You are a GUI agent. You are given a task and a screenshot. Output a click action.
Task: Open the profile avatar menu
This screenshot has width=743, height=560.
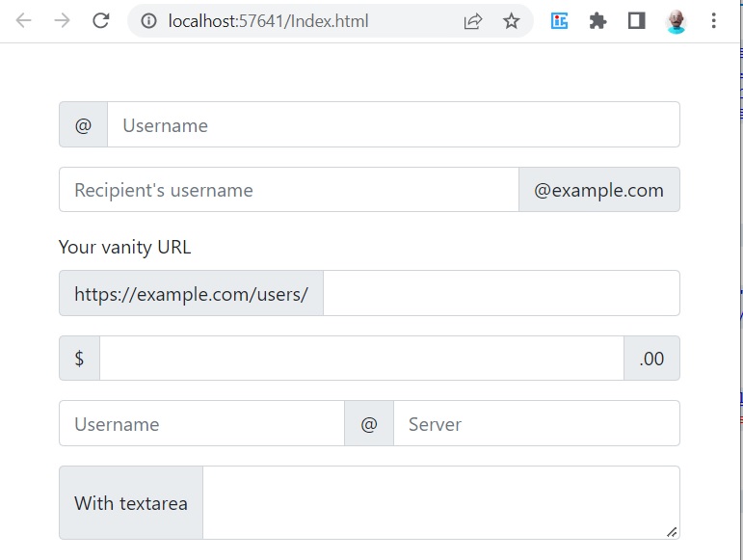(676, 21)
